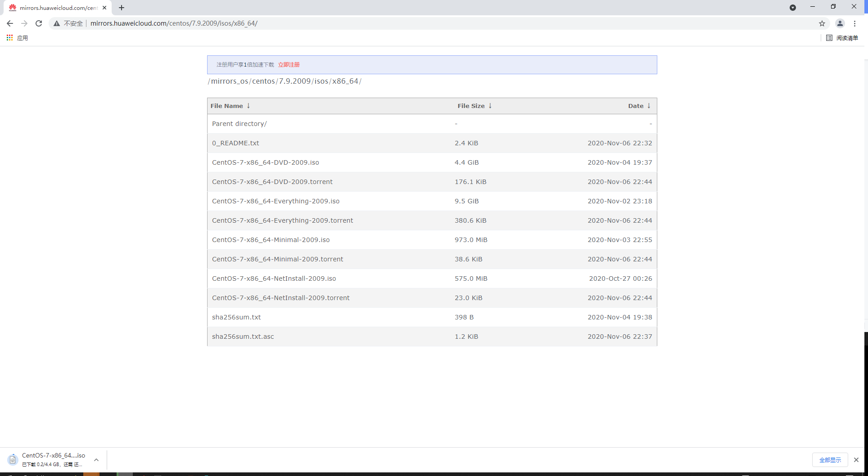Click the date 2020-Nov-02 23:18

click(x=620, y=201)
